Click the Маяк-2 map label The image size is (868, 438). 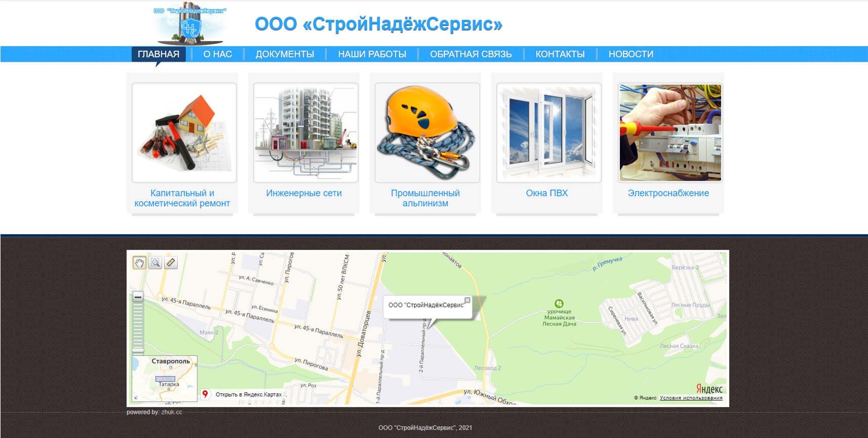click(209, 333)
